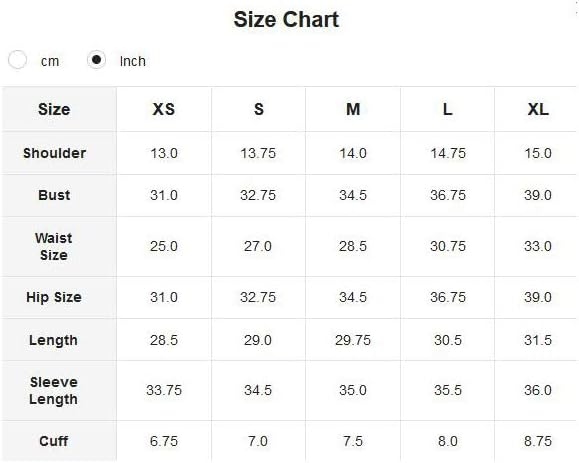Screen dimensions: 579x463
Task: Click the XS Sleeve Length value 33.75
Action: 164,390
